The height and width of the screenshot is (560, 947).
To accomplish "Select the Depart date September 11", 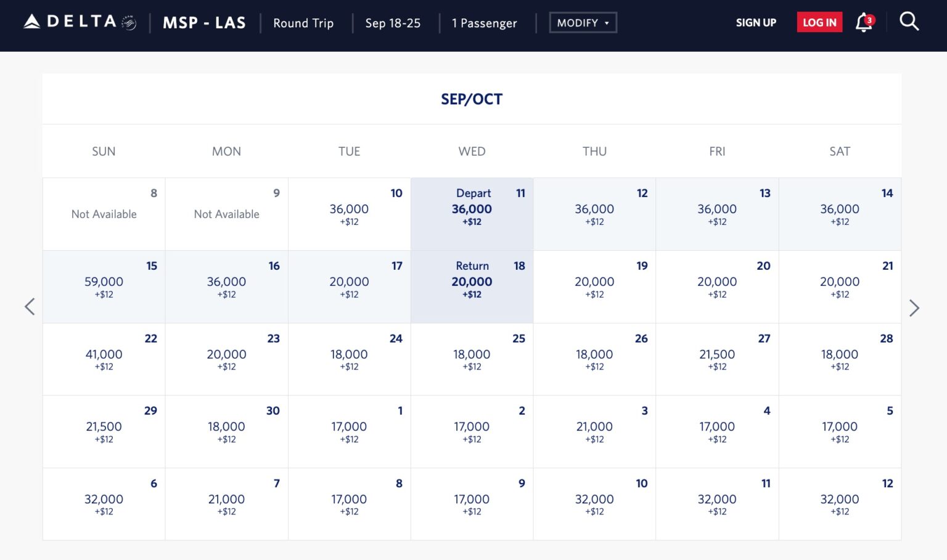I will (x=472, y=214).
